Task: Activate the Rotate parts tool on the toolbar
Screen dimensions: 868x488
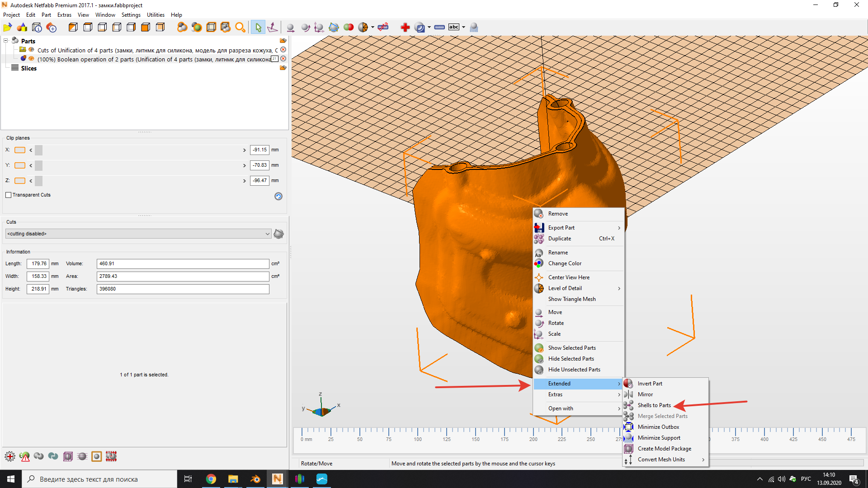Action: tap(306, 27)
